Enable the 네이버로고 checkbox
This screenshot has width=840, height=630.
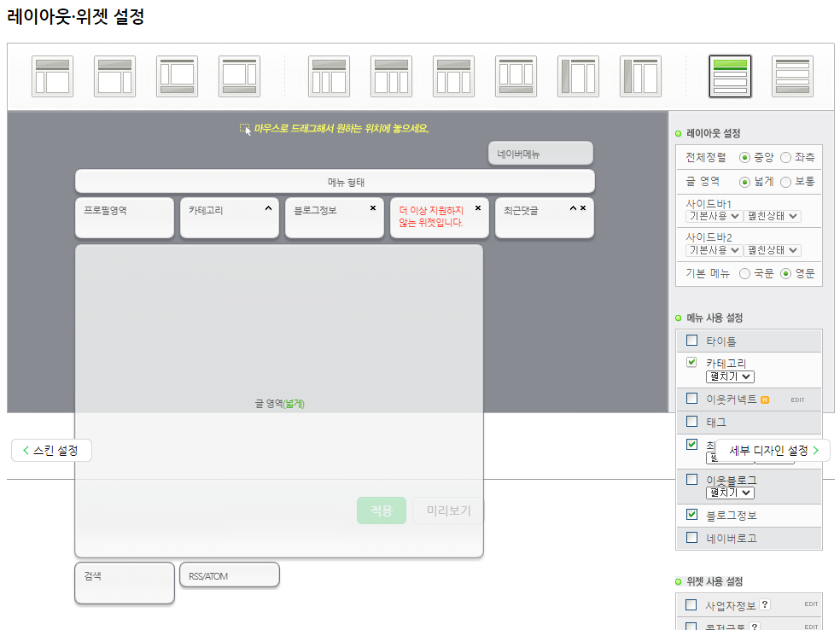coord(691,537)
